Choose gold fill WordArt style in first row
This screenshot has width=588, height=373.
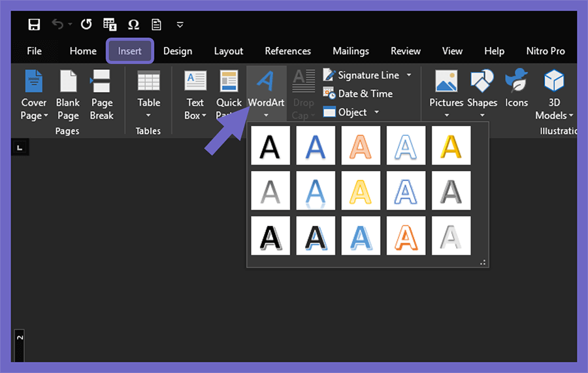(451, 146)
